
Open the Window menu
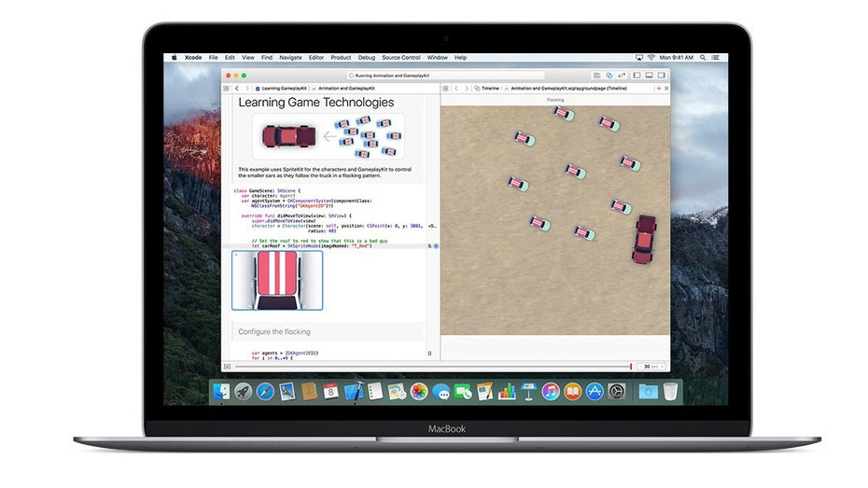[438, 58]
